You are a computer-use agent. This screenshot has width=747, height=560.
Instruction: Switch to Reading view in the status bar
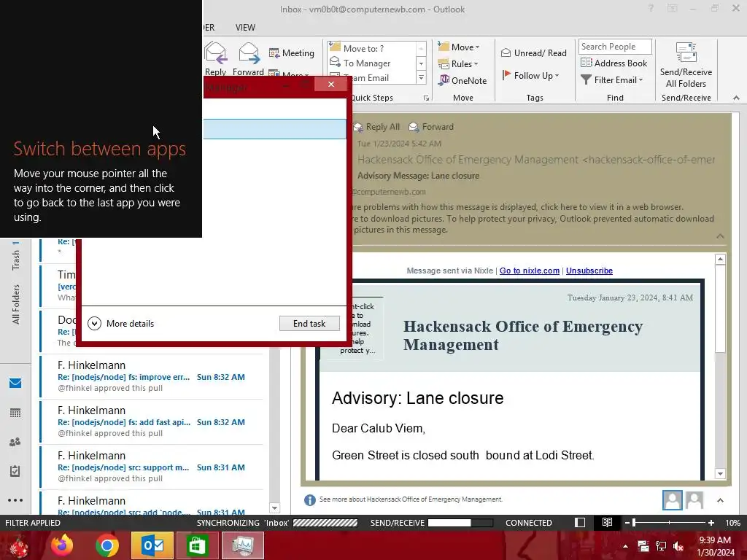pyautogui.click(x=607, y=522)
